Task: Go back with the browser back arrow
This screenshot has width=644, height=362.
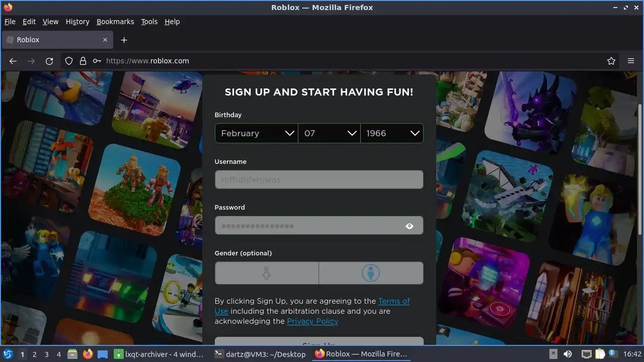Action: pos(13,61)
